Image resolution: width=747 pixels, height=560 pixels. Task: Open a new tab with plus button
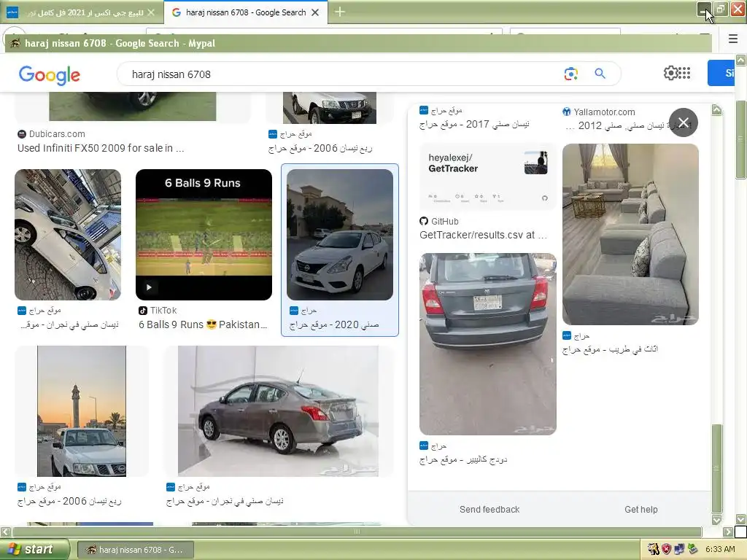pyautogui.click(x=340, y=12)
